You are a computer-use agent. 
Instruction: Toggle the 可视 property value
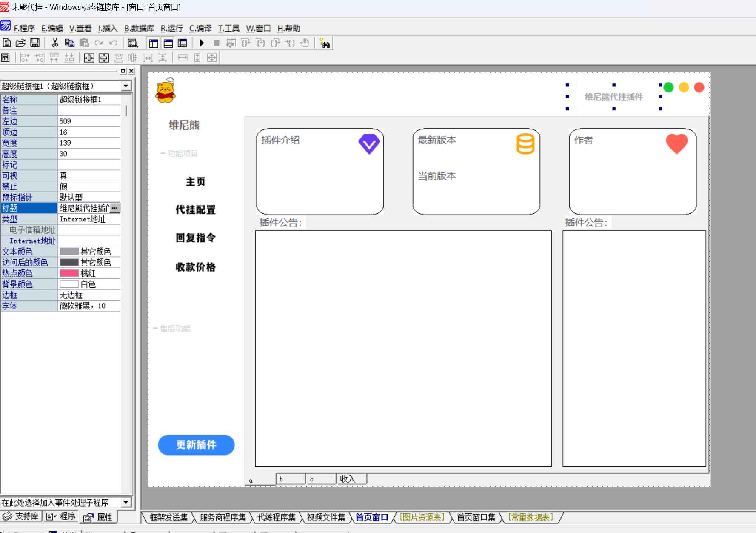89,175
